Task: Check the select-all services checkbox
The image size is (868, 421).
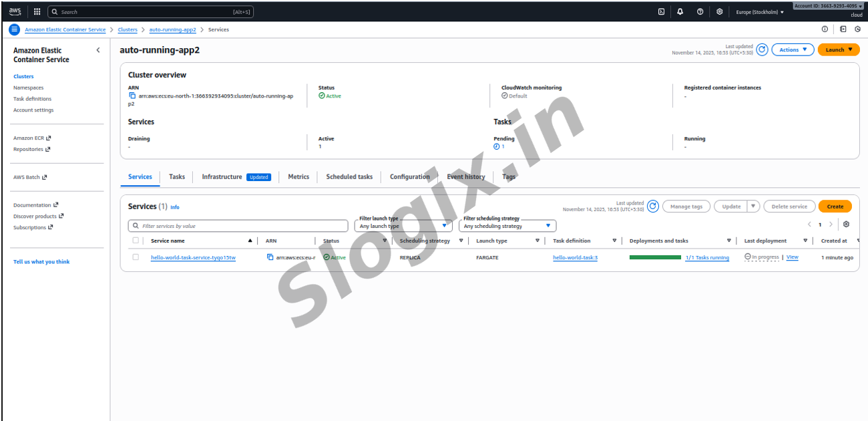Action: coord(136,241)
